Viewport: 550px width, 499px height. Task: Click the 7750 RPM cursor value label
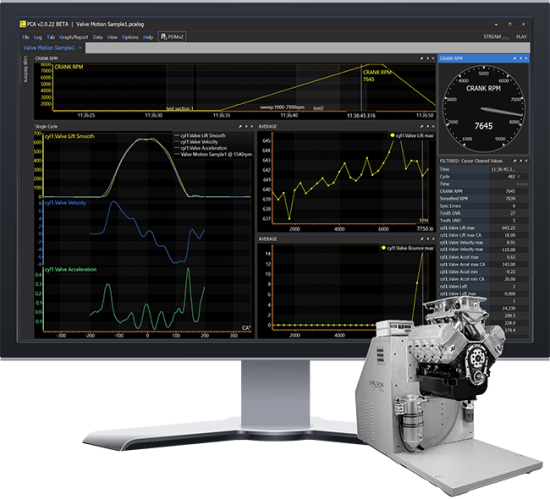click(x=423, y=229)
